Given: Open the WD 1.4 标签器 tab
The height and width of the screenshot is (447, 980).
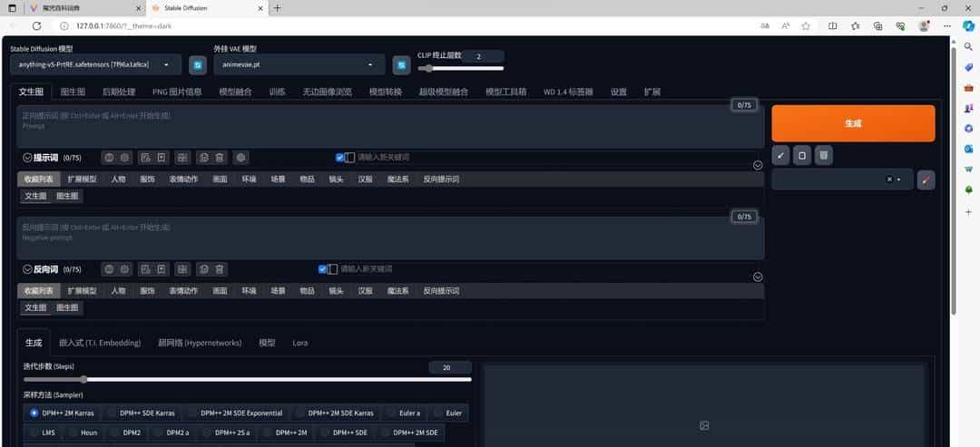Looking at the screenshot, I should pyautogui.click(x=567, y=92).
